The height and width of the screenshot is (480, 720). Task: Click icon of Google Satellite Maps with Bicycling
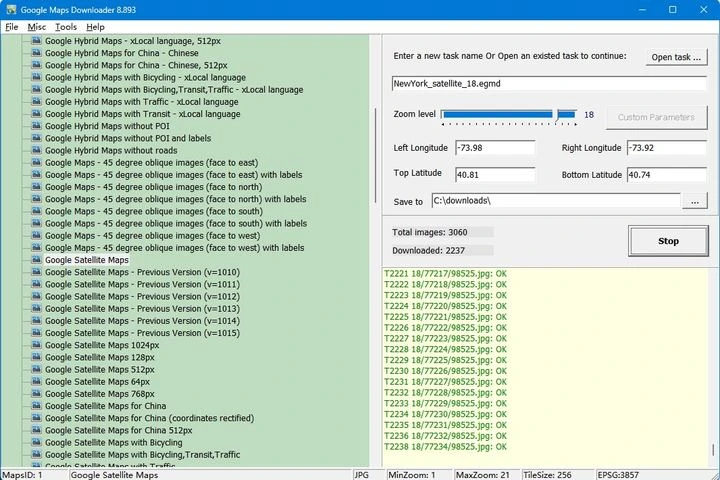(37, 442)
